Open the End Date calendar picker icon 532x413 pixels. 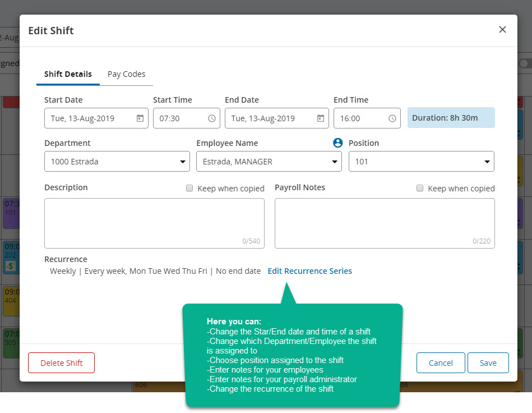tap(321, 118)
